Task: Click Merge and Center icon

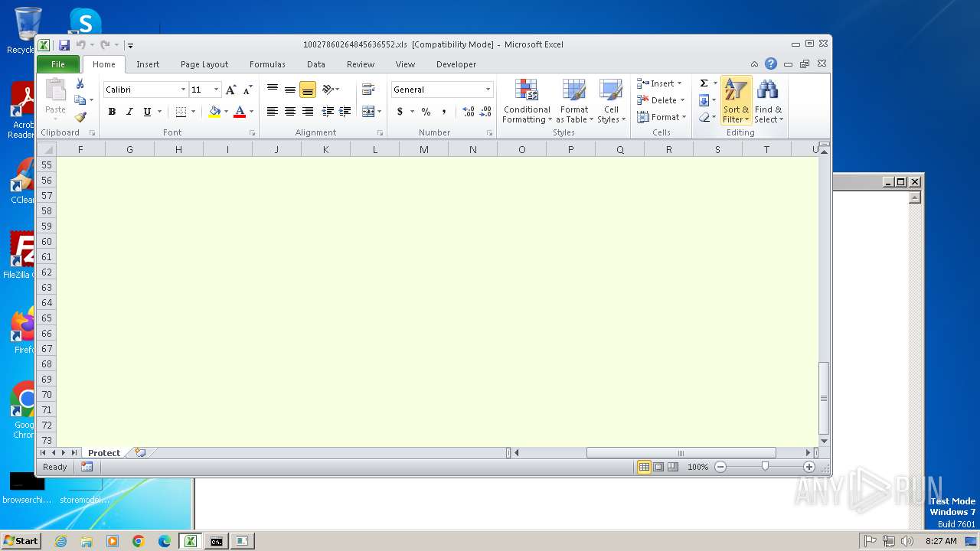Action: (x=368, y=112)
